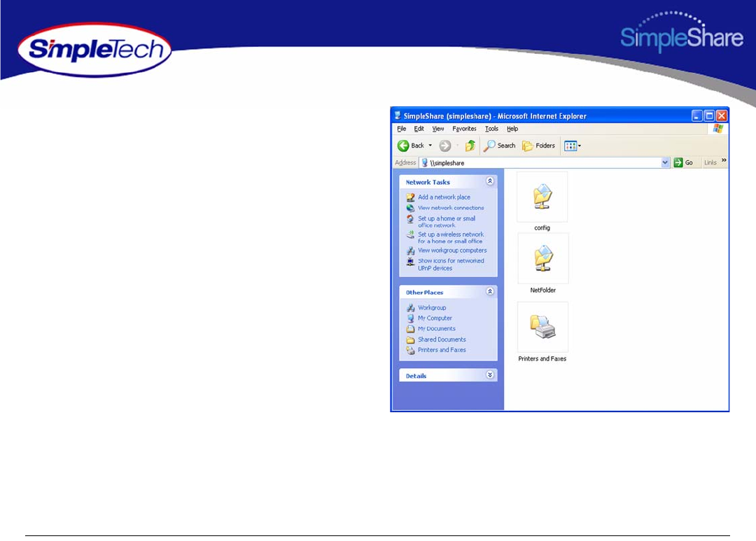Viewport: 756px width, 541px height.
Task: Click the address field showing \\simpleshare
Action: pyautogui.click(x=546, y=162)
